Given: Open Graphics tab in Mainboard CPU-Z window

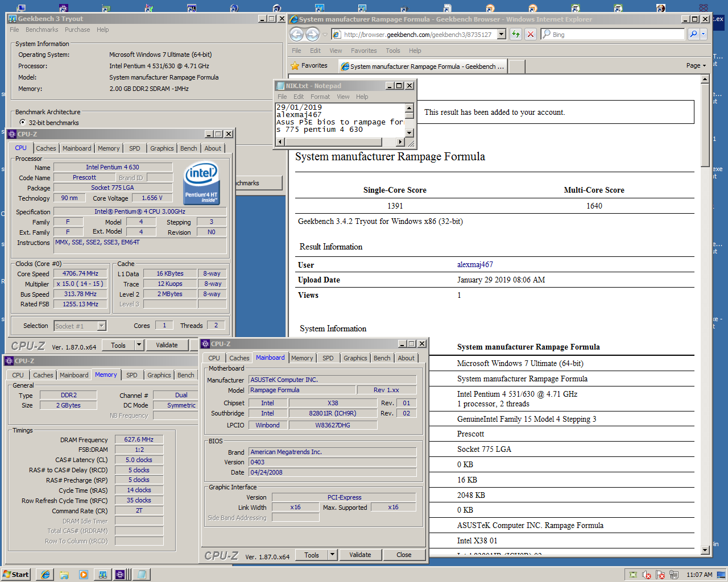Looking at the screenshot, I should click(x=355, y=358).
